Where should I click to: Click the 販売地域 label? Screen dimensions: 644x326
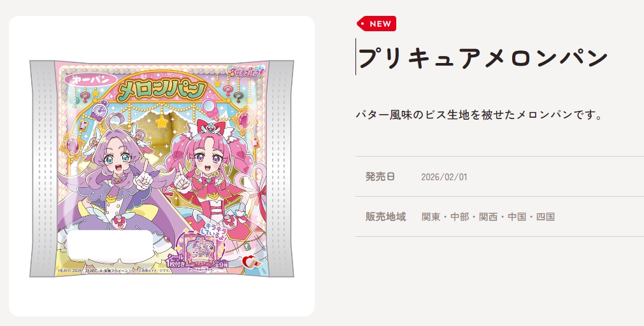tap(385, 216)
